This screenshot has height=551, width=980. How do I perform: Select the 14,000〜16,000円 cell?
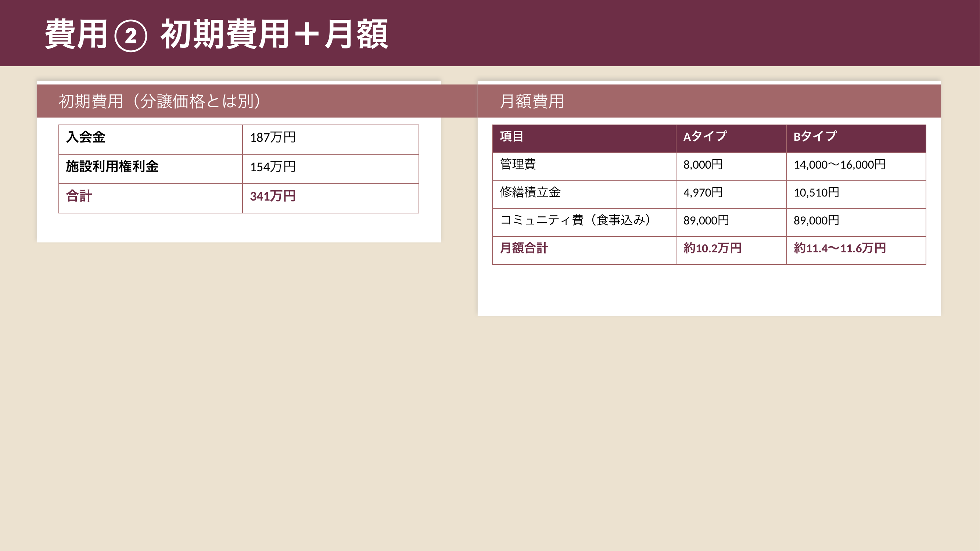[x=839, y=165]
